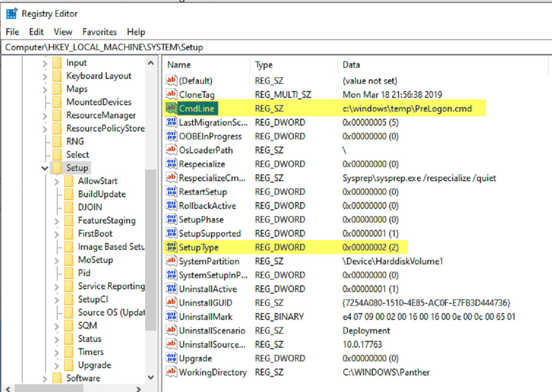Open the Edit menu
The height and width of the screenshot is (392, 552).
[x=36, y=32]
